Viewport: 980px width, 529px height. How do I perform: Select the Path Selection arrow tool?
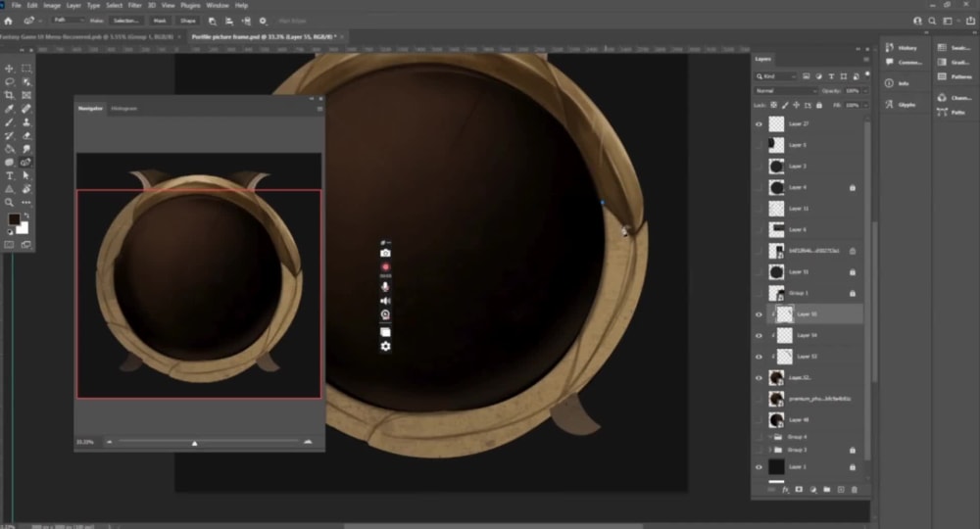pyautogui.click(x=26, y=176)
